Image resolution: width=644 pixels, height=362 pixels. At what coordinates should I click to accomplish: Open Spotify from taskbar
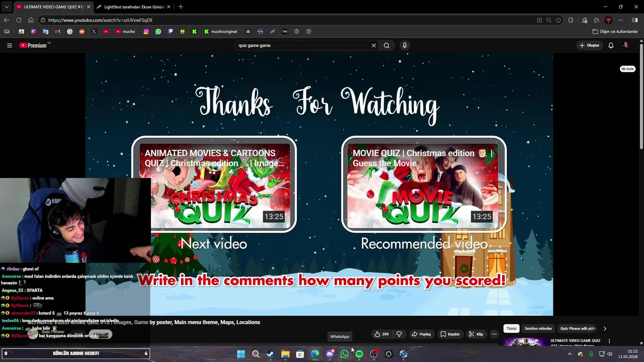tap(359, 354)
